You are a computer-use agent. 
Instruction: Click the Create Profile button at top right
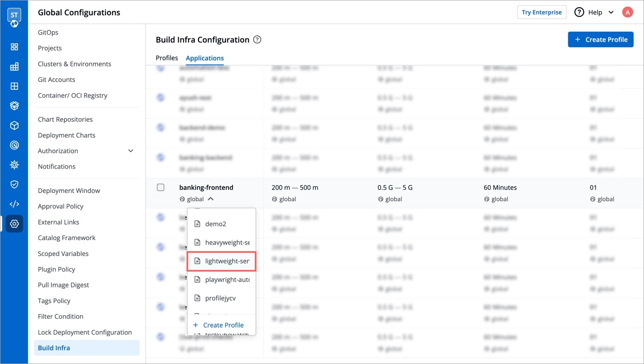coord(600,40)
